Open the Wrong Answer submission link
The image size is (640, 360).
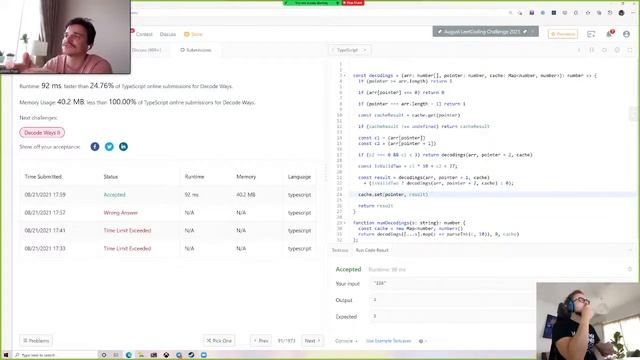pyautogui.click(x=121, y=213)
